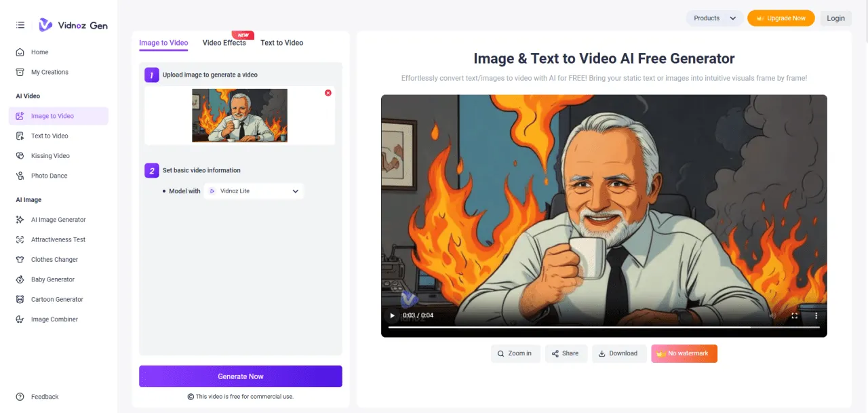Open the Photo Dance feature

(x=49, y=175)
